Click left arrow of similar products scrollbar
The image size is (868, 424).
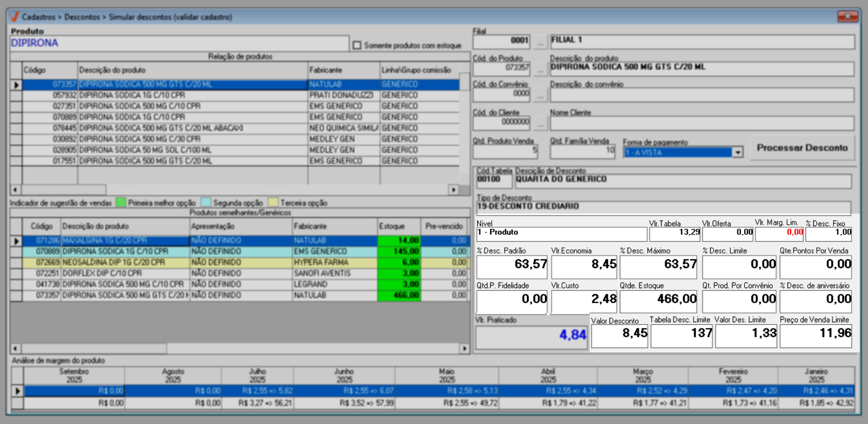coord(15,349)
